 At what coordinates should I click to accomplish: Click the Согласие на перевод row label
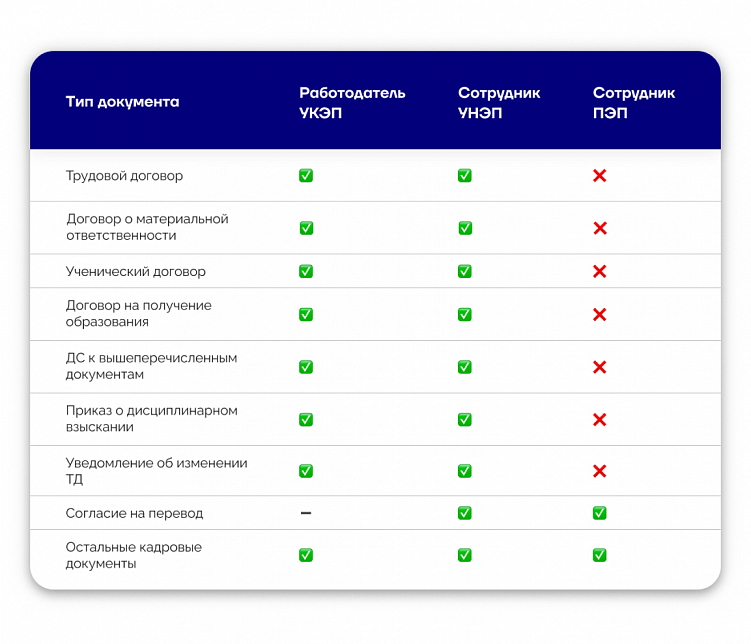(134, 513)
